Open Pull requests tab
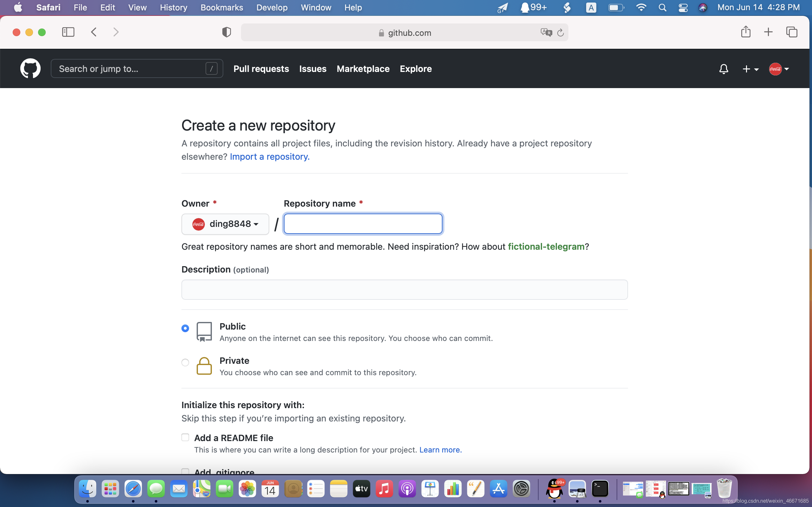The height and width of the screenshot is (507, 812). (x=261, y=68)
